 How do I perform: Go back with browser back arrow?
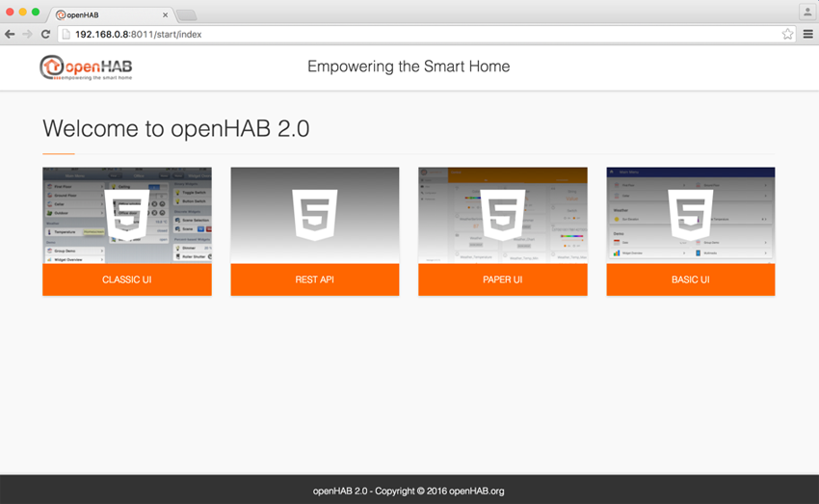click(x=10, y=34)
